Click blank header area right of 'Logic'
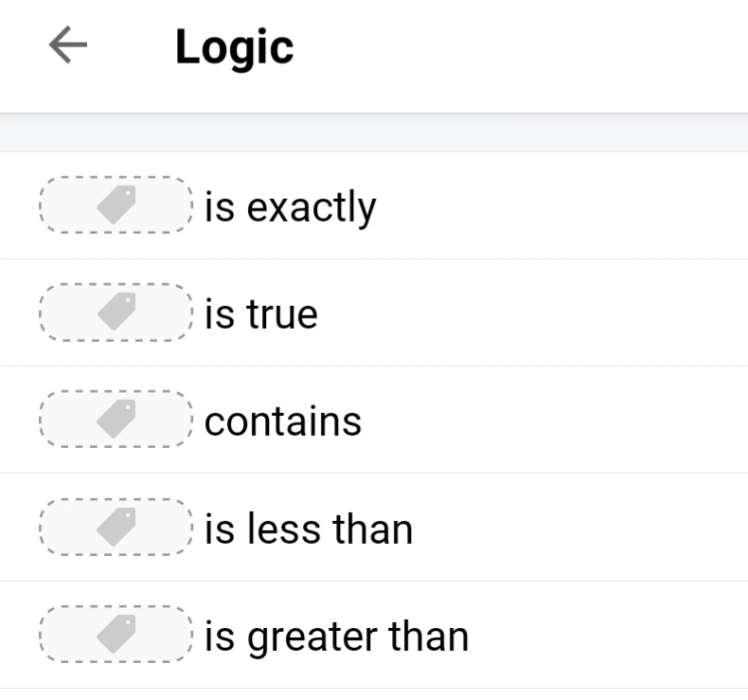 [x=521, y=47]
